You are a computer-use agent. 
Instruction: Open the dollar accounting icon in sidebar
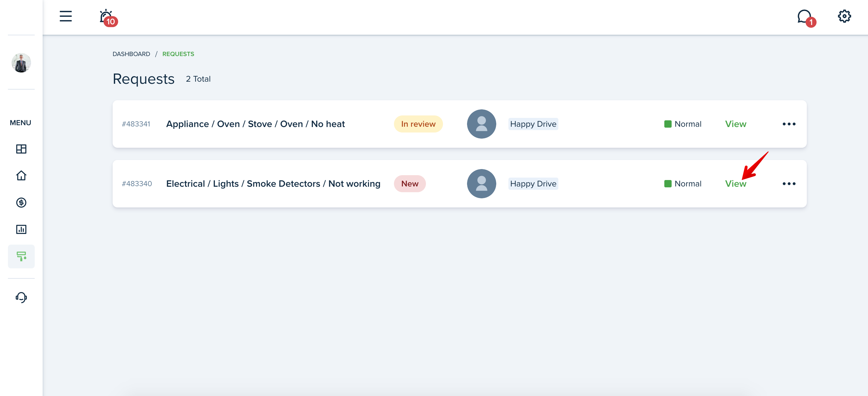click(21, 203)
